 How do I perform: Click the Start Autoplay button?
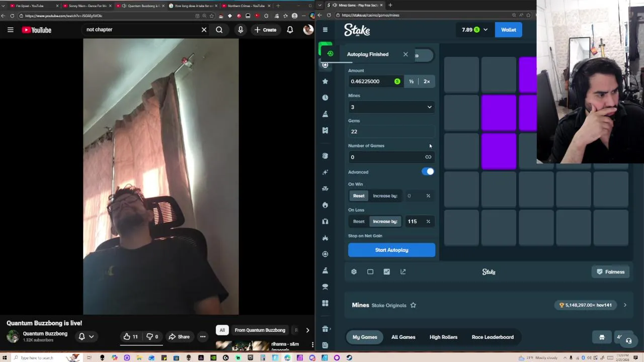391,250
